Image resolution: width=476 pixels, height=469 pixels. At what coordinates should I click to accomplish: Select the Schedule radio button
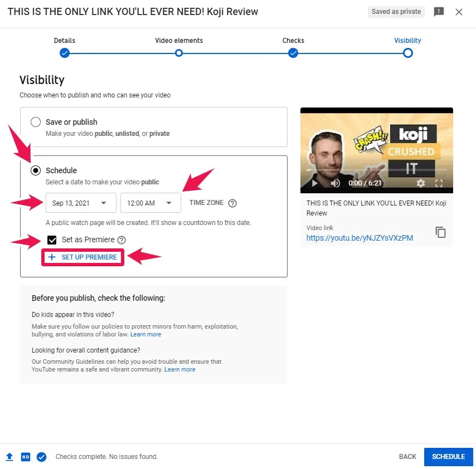36,170
